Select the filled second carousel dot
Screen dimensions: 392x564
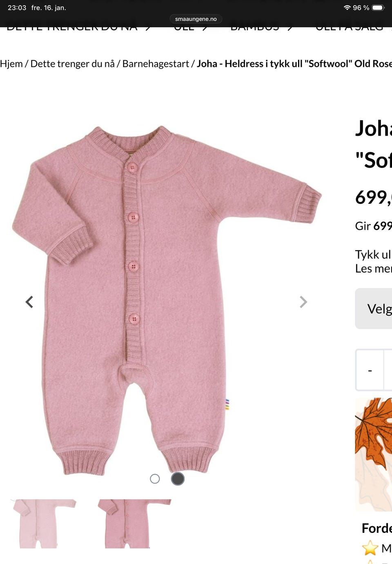coord(178,479)
